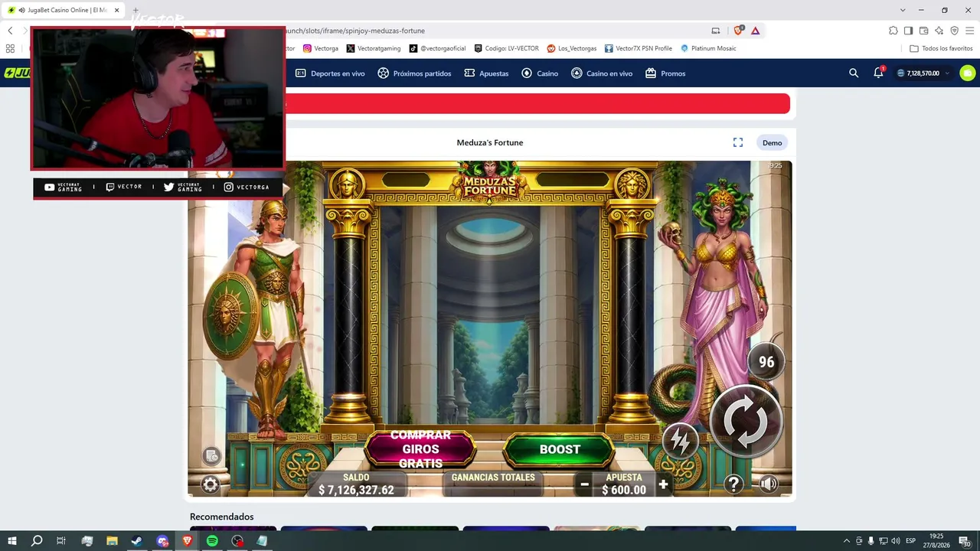
Task: Spin the reels with the circular arrow button
Action: (x=746, y=422)
